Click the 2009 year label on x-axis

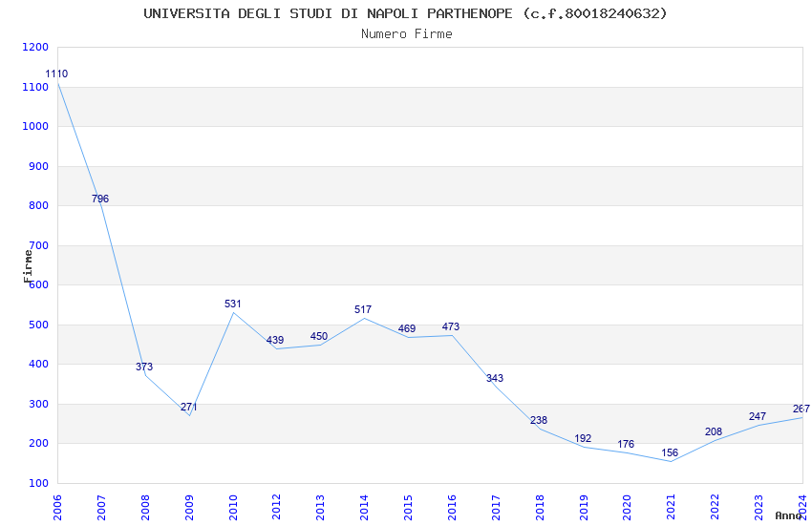tap(188, 507)
